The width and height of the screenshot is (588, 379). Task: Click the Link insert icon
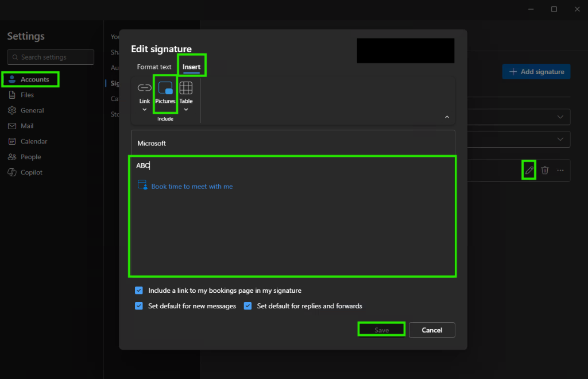point(144,88)
